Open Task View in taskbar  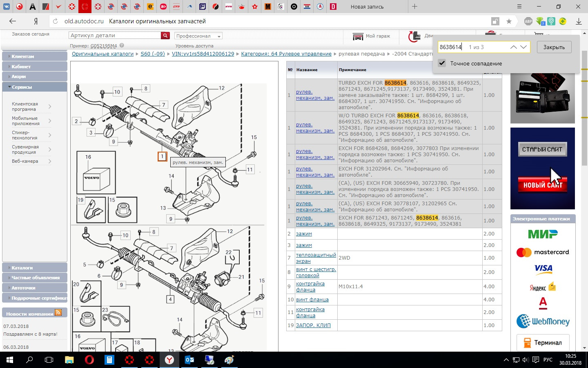(x=49, y=360)
